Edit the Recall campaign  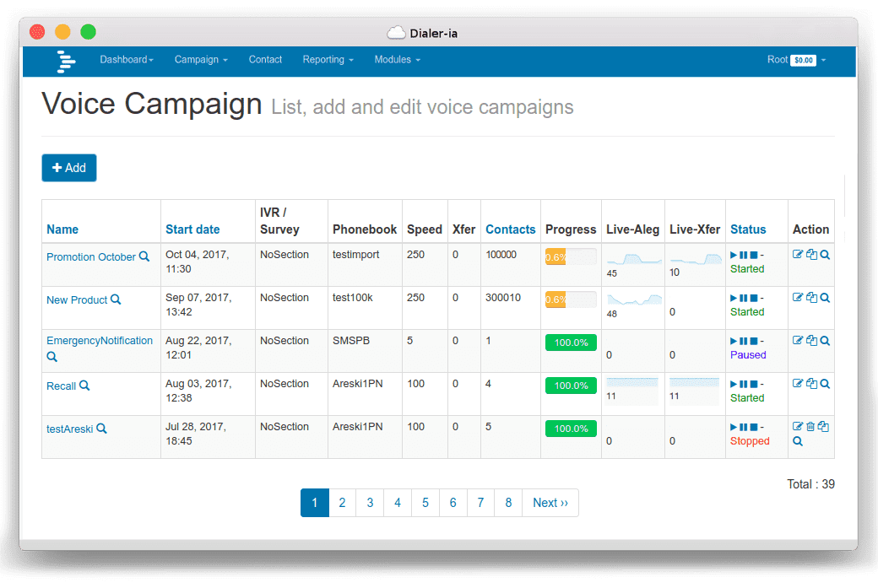[x=798, y=384]
